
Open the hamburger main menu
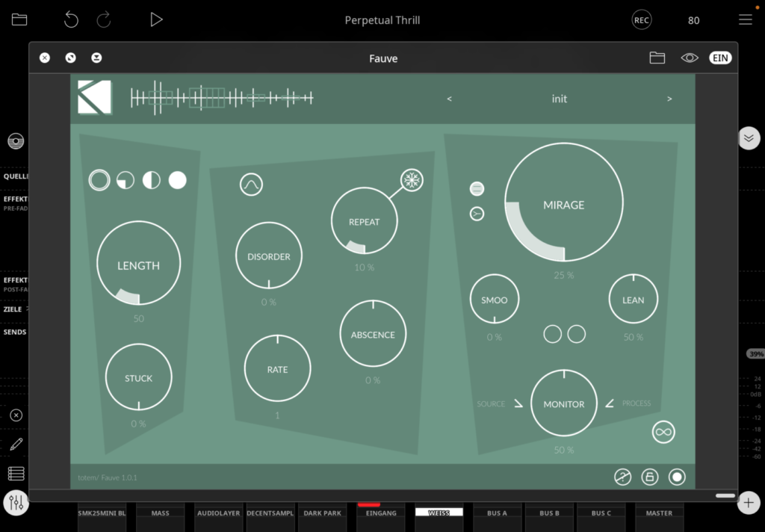click(x=745, y=20)
